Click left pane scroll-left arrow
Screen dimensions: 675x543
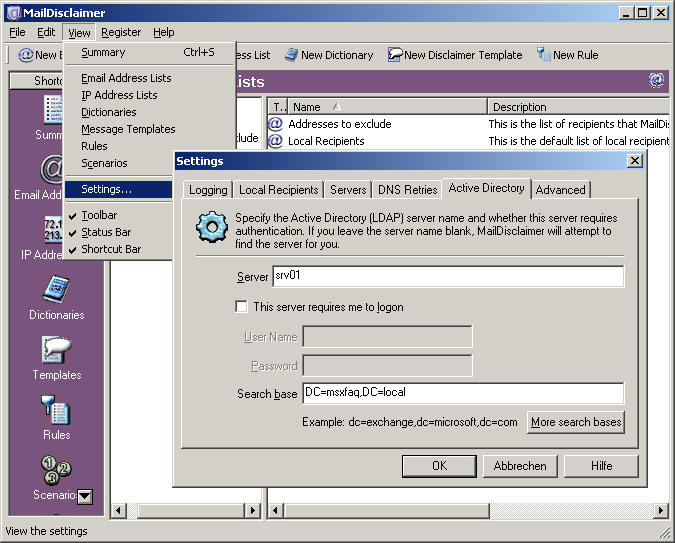(x=118, y=511)
